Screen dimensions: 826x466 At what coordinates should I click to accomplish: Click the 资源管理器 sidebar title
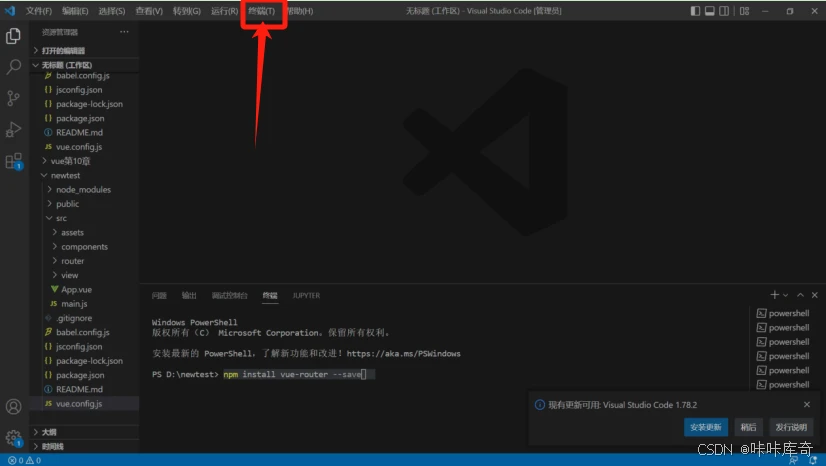coord(60,32)
